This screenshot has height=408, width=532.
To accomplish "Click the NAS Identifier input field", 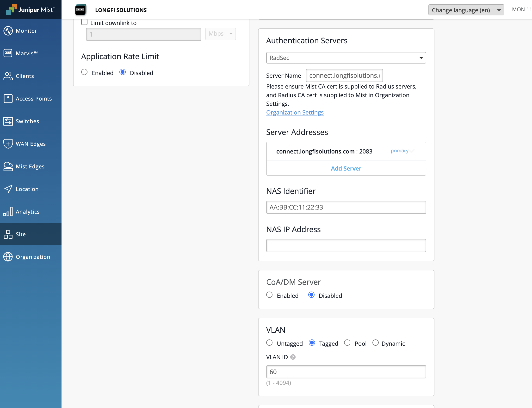I will 346,207.
